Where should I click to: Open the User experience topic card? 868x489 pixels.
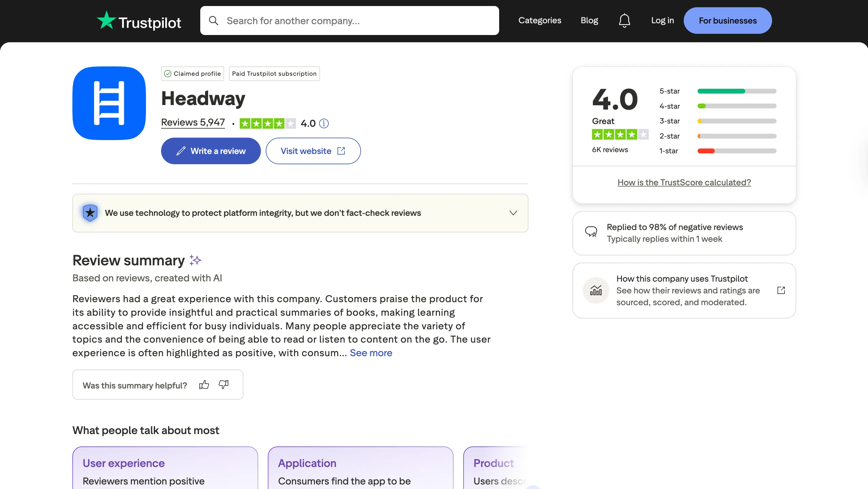coord(165,468)
